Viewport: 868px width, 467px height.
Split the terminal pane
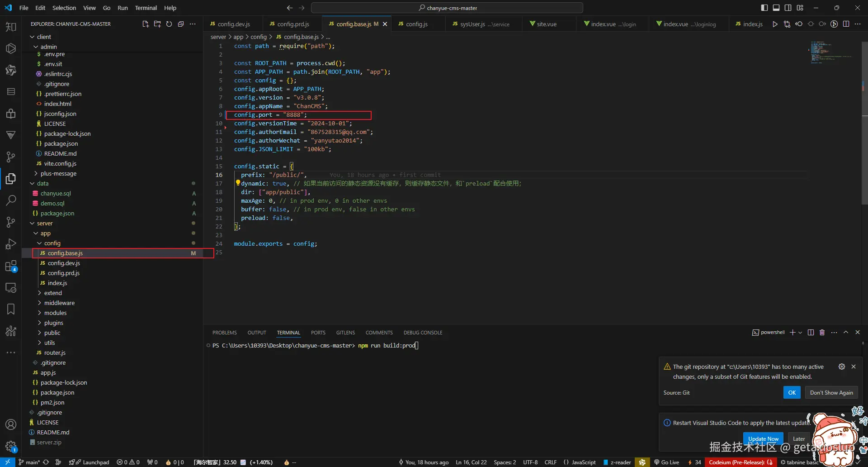[x=811, y=333]
